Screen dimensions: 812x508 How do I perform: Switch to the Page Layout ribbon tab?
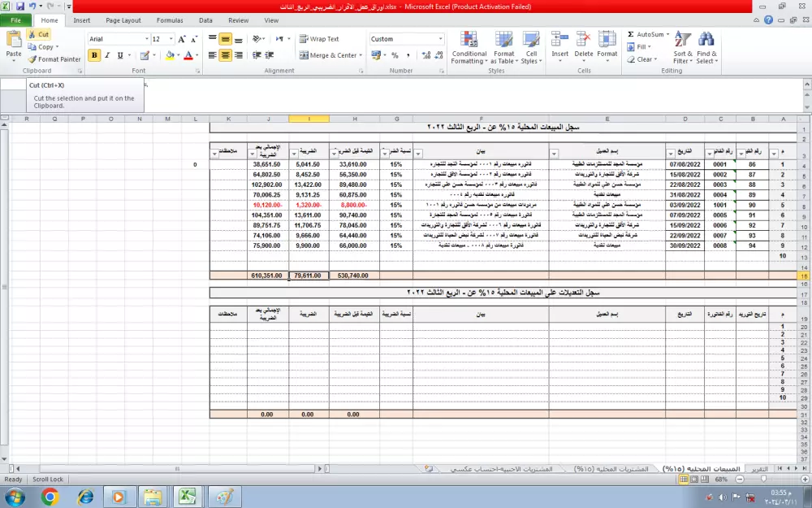click(x=114, y=20)
